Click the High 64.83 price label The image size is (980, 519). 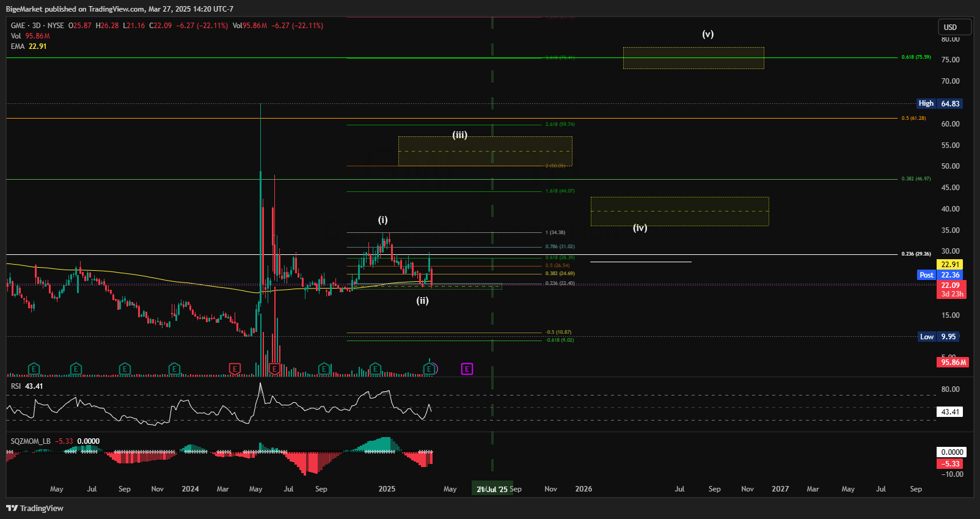940,104
